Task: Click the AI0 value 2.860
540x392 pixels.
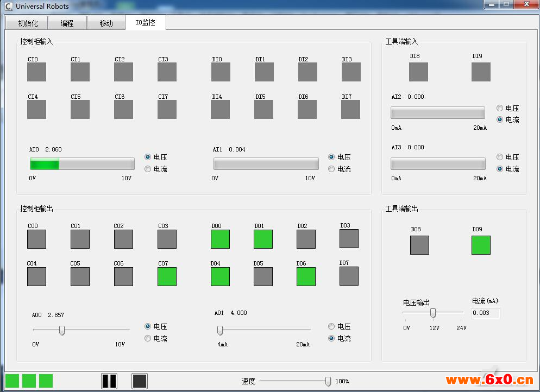Action: coord(53,149)
